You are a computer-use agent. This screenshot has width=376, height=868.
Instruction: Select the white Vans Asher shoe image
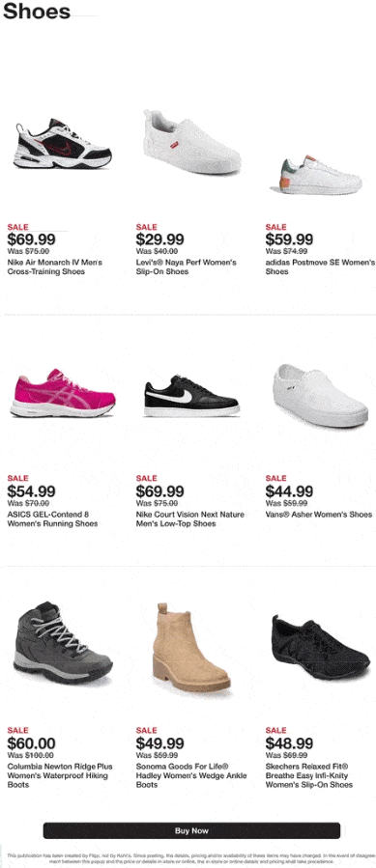[x=321, y=395]
